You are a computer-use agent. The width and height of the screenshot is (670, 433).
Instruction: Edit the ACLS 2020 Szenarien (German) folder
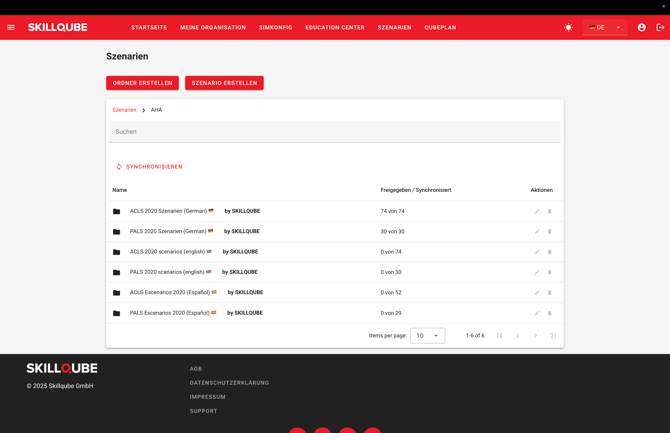coord(537,211)
